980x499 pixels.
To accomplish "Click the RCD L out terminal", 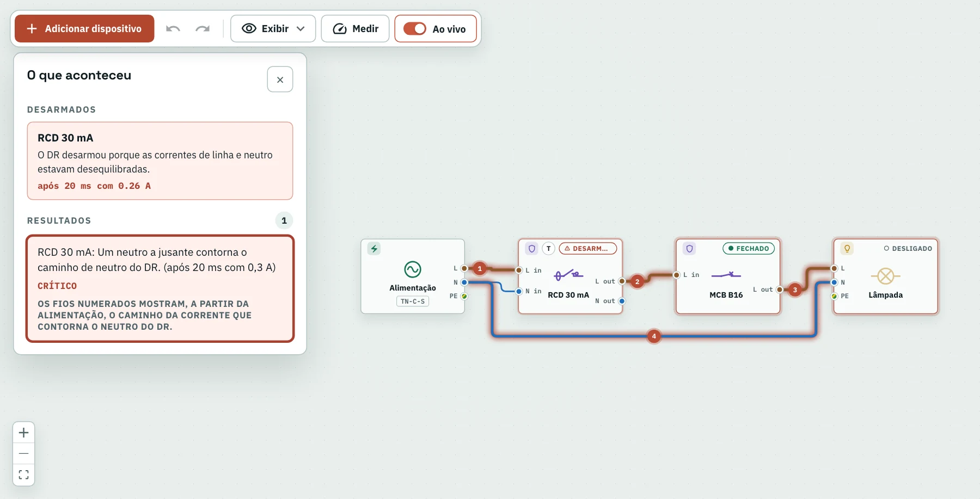I will (x=622, y=281).
